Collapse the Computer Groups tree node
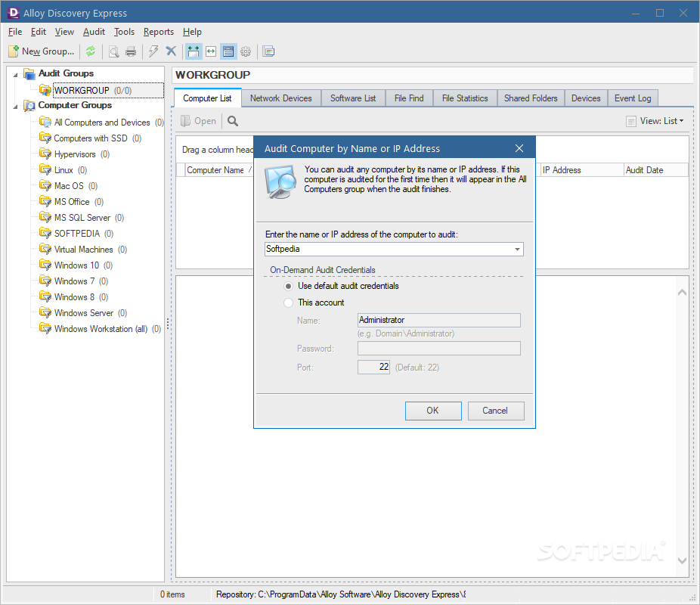The image size is (700, 605). (16, 107)
